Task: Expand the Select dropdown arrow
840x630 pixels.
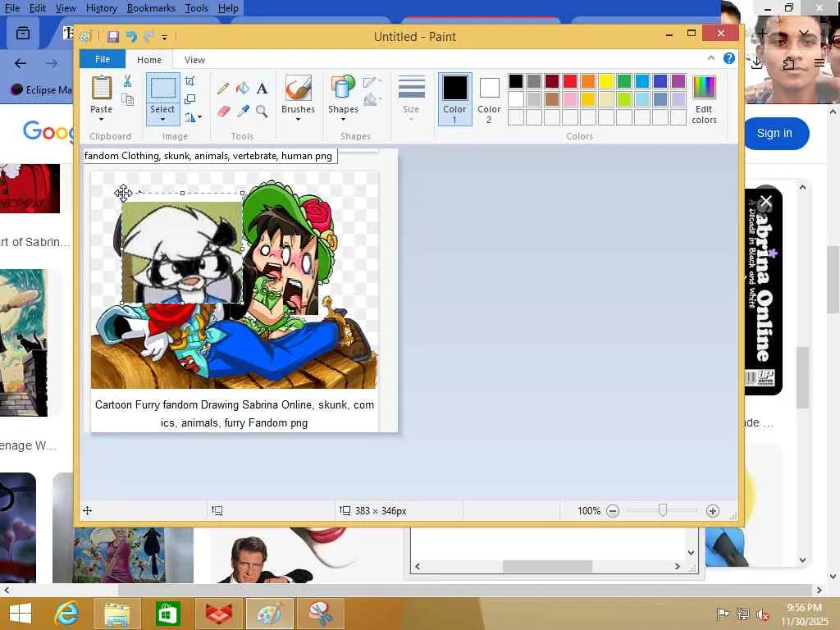Action: [162, 120]
